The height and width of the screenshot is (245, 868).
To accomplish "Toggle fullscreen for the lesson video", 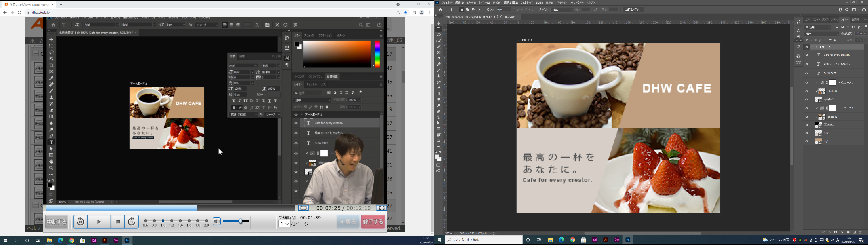I will click(381, 208).
